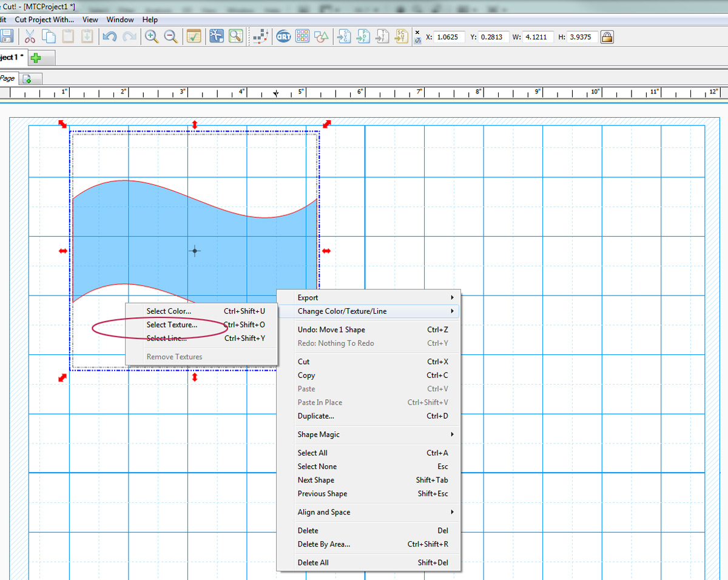Click the scissors Cut icon in toolbar

tap(30, 36)
